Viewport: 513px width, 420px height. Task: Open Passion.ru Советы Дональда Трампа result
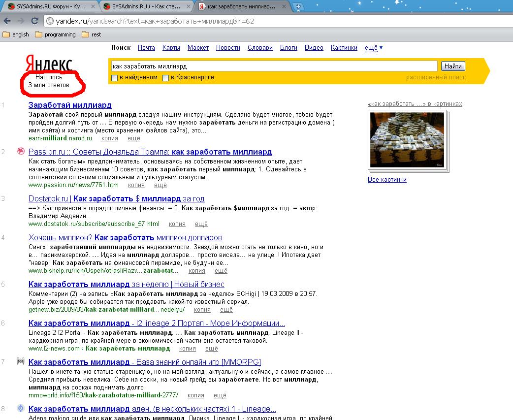click(150, 152)
